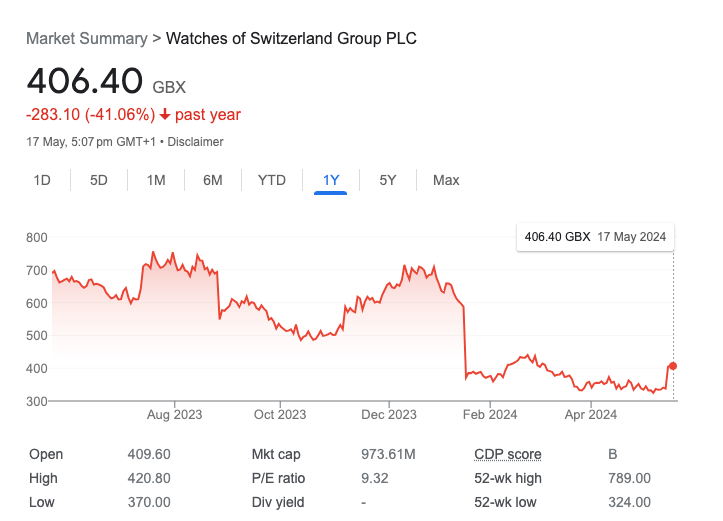Viewport: 723px width, 521px height.
Task: Switch to the 5D range tab
Action: [99, 180]
